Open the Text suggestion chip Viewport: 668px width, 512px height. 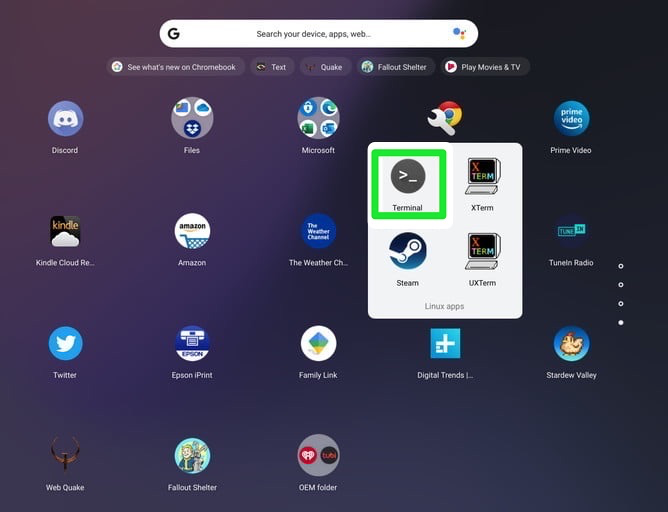point(272,67)
